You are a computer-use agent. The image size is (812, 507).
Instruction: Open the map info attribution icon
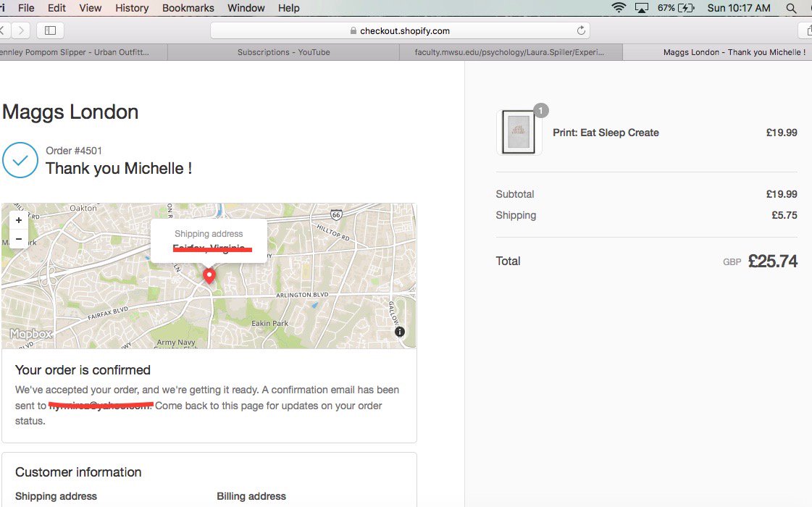[399, 332]
